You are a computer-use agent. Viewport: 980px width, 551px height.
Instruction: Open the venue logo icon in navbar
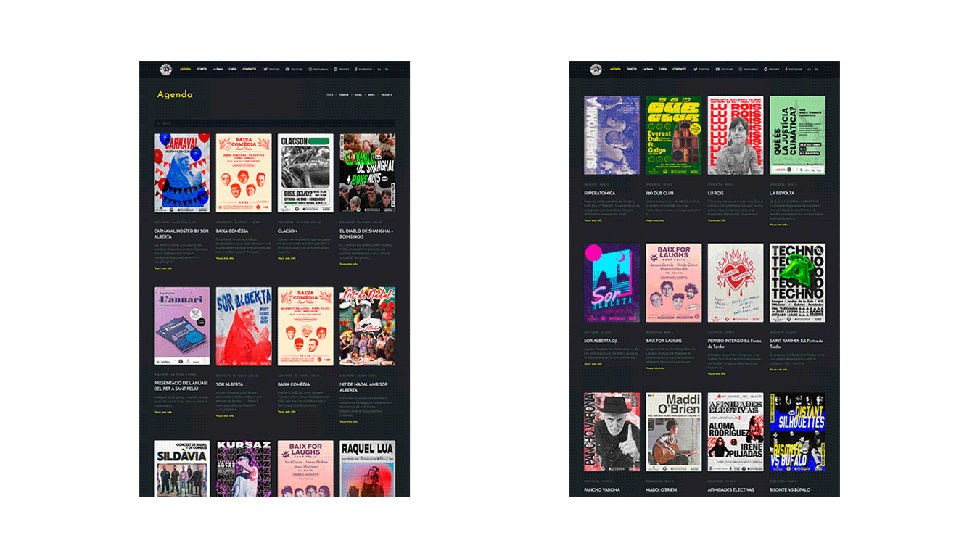pos(165,69)
